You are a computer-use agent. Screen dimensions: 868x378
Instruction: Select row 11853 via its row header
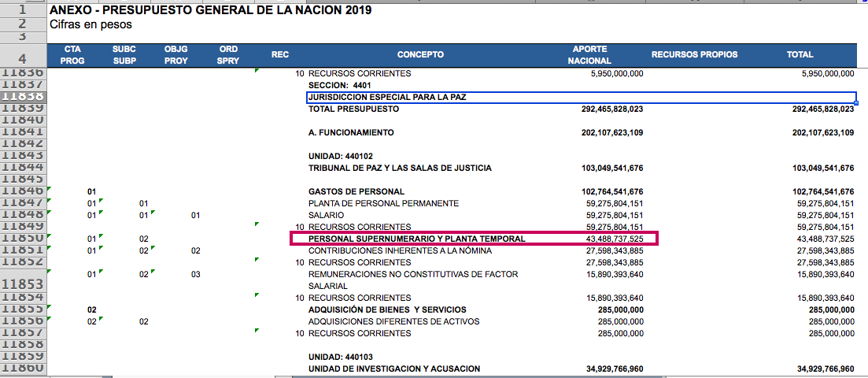[x=23, y=280]
